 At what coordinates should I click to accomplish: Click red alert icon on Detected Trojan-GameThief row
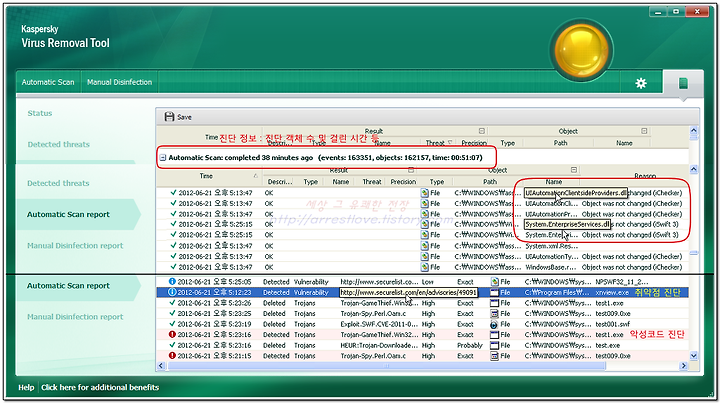click(x=172, y=334)
